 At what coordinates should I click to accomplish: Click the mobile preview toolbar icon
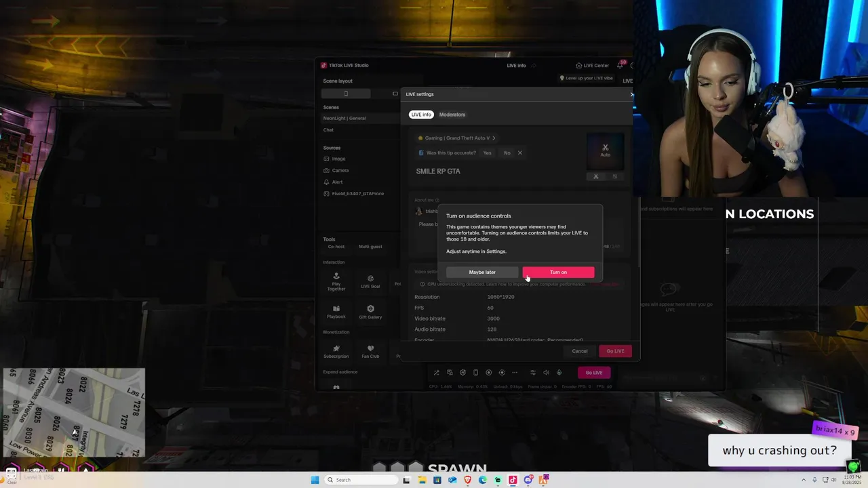point(475,372)
